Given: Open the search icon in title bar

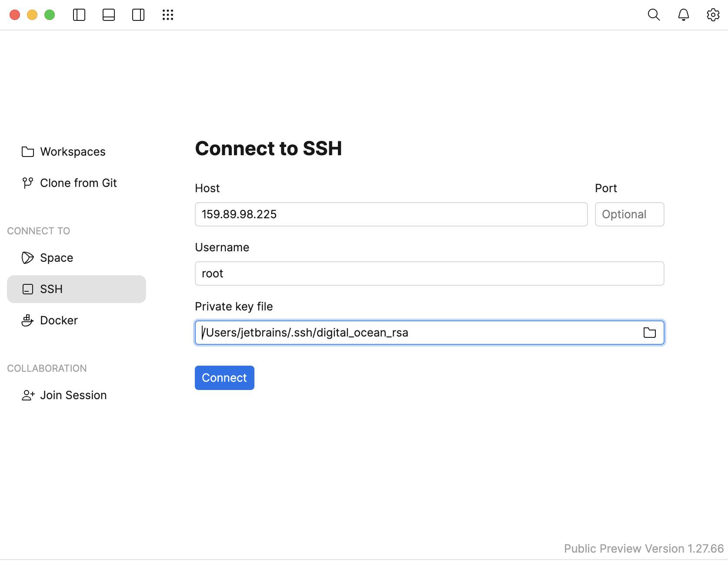Looking at the screenshot, I should 654,14.
